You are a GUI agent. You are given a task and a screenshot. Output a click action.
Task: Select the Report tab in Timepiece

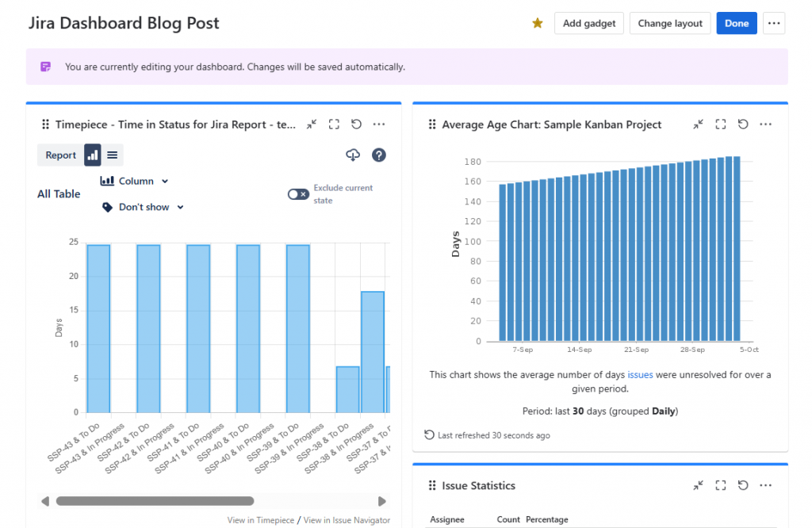(x=60, y=155)
